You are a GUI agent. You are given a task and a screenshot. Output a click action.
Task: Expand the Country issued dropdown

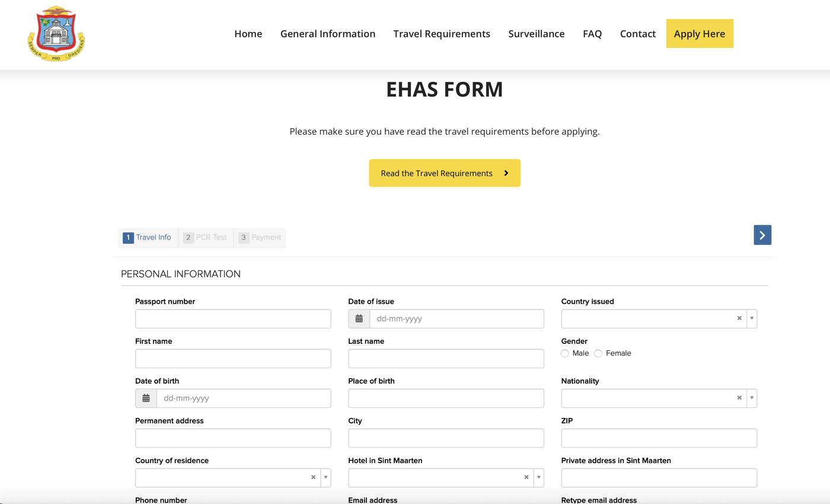tap(752, 318)
